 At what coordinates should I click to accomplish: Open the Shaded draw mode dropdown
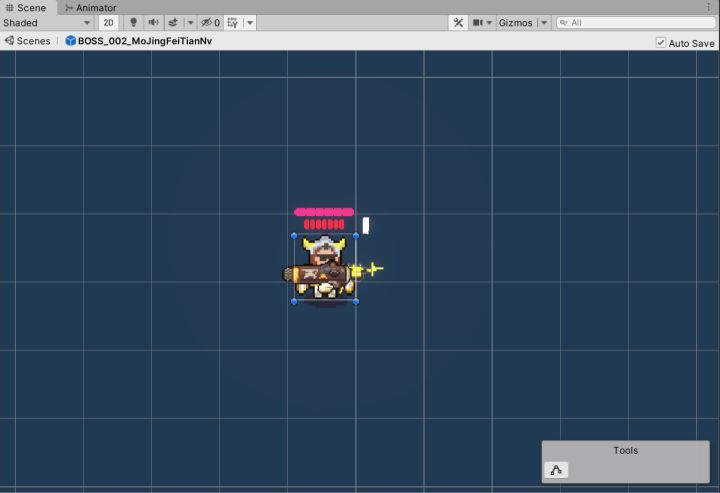coord(46,22)
